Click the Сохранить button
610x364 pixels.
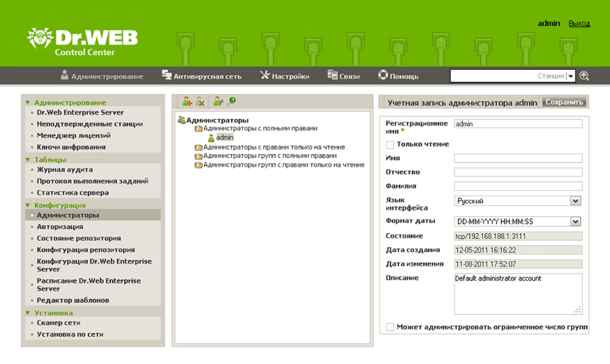(564, 102)
